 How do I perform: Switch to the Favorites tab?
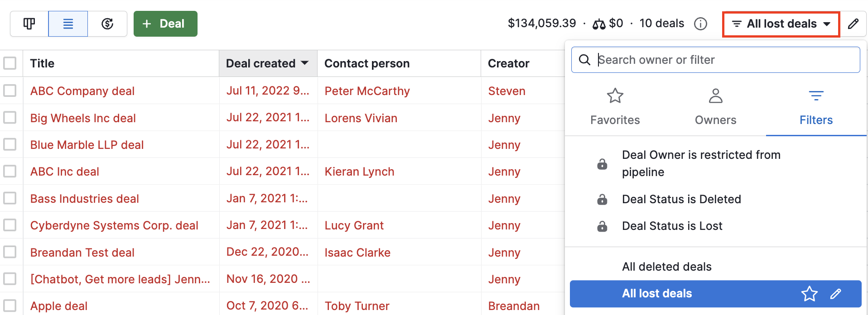point(615,107)
